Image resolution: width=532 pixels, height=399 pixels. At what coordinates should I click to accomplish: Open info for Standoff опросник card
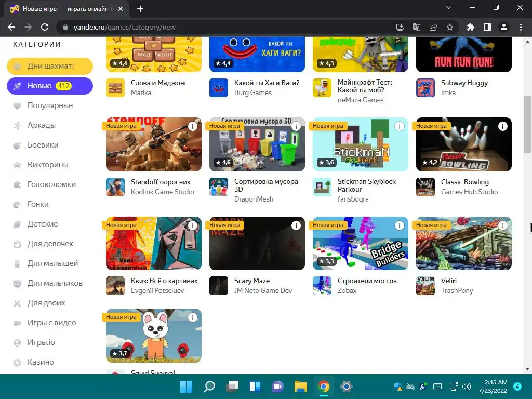(193, 126)
